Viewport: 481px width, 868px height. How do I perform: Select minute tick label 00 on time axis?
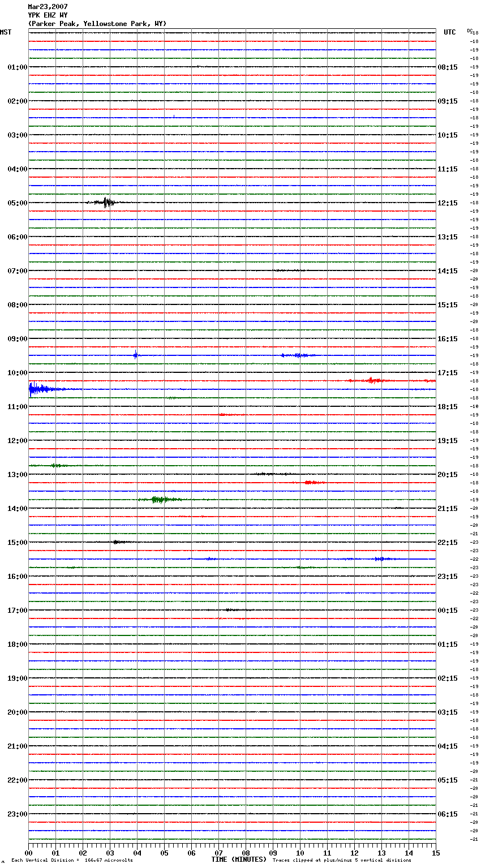point(28,853)
